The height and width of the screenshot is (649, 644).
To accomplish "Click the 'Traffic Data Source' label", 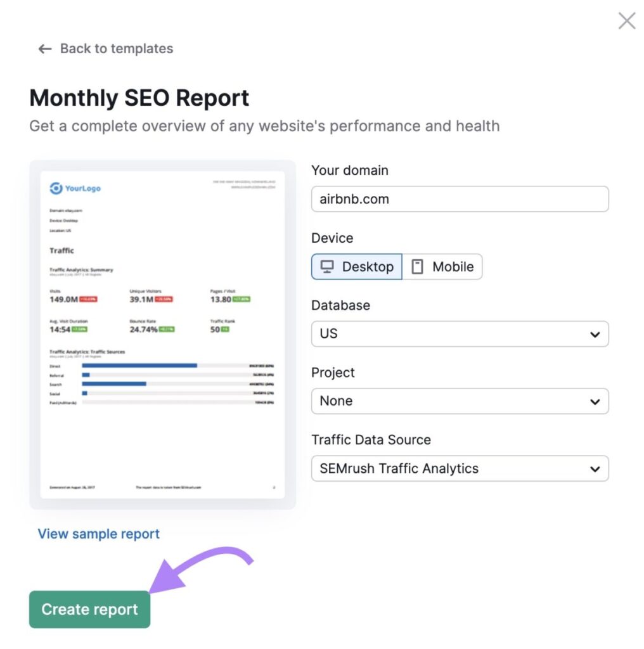I will 371,440.
